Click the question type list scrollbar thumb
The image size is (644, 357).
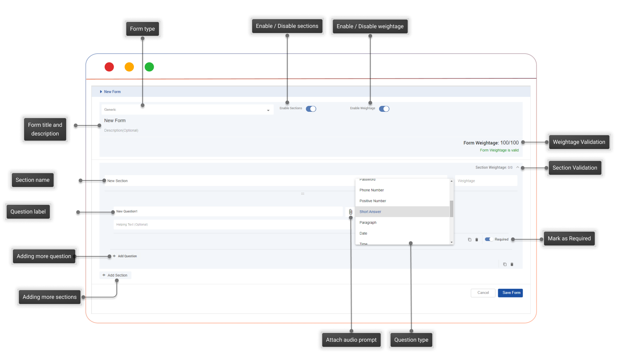tap(452, 209)
